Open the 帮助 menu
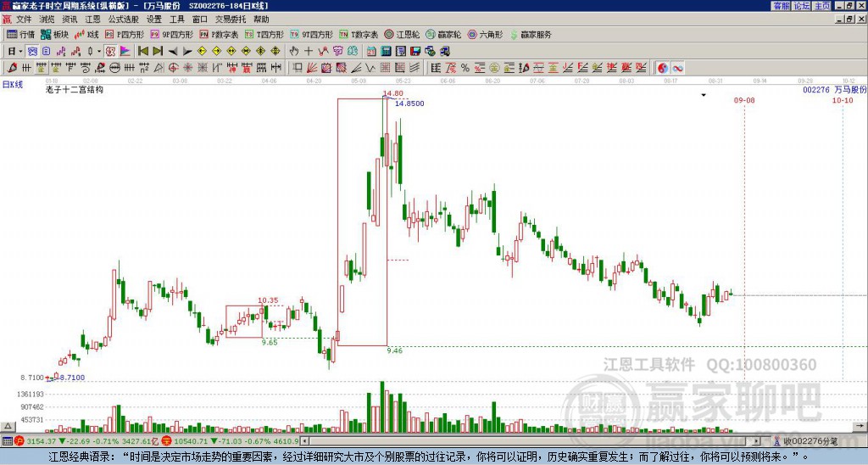The height and width of the screenshot is (465, 868). click(261, 20)
